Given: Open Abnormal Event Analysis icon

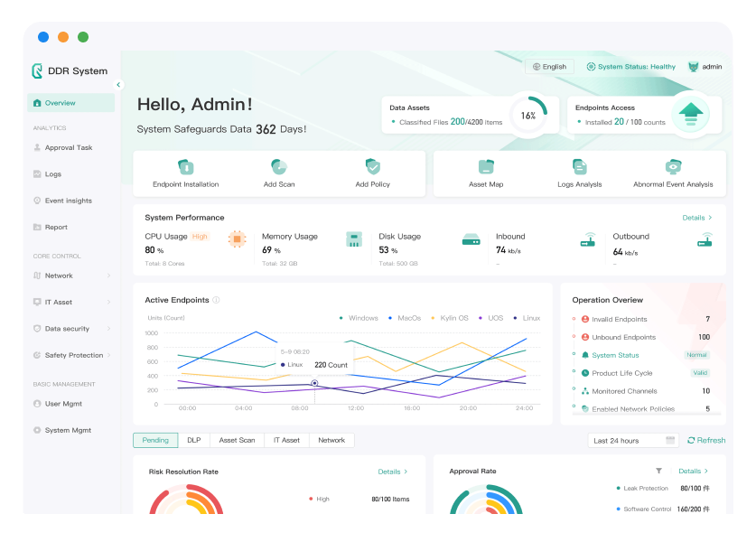Looking at the screenshot, I should pos(673,167).
